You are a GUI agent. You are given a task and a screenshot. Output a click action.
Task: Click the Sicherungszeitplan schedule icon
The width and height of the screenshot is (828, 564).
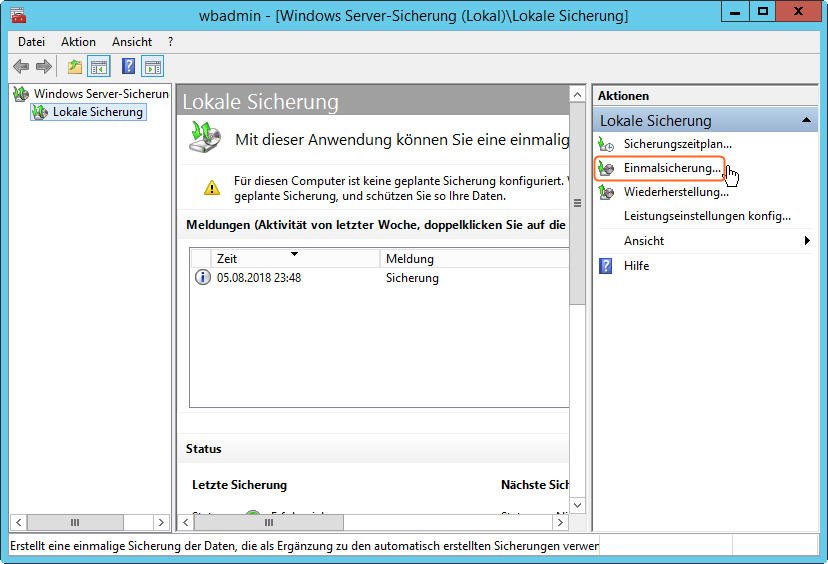click(x=606, y=144)
